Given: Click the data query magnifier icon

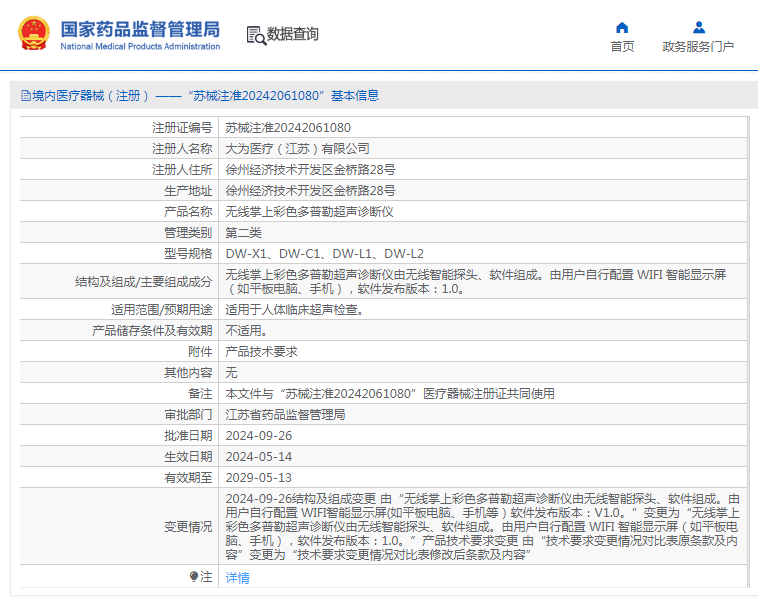Looking at the screenshot, I should click(256, 36).
